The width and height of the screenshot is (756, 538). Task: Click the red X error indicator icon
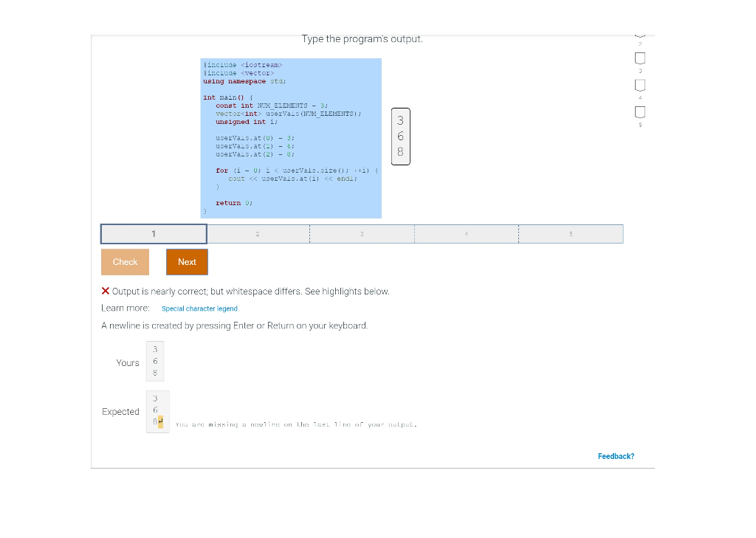[x=105, y=291]
